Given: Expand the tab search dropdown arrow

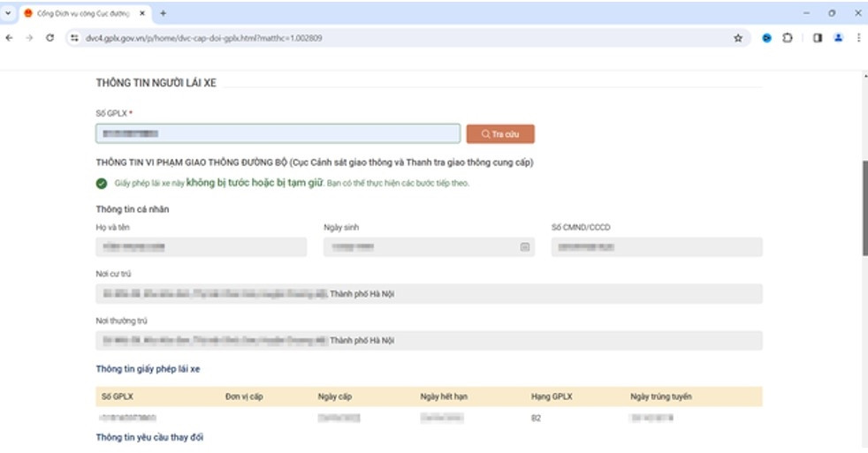Looking at the screenshot, I should [8, 13].
